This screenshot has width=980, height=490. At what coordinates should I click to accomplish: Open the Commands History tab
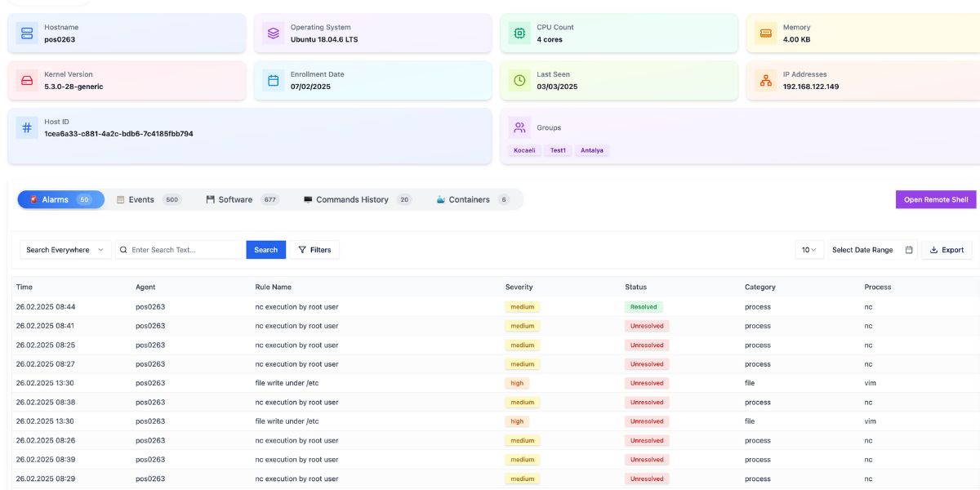[x=358, y=199]
